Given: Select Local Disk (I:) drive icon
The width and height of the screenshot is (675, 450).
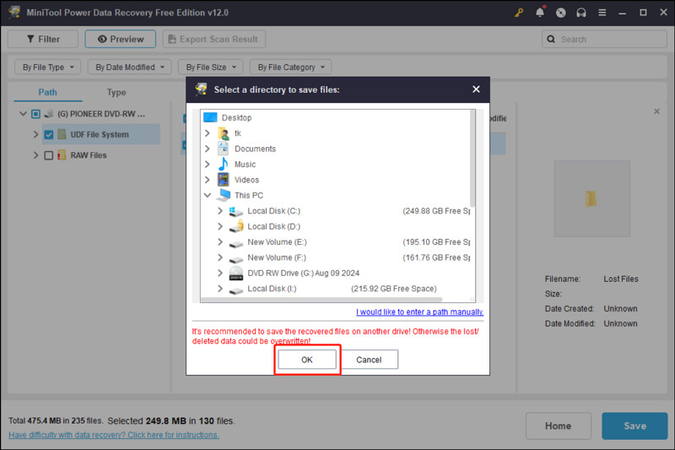Looking at the screenshot, I should (236, 291).
